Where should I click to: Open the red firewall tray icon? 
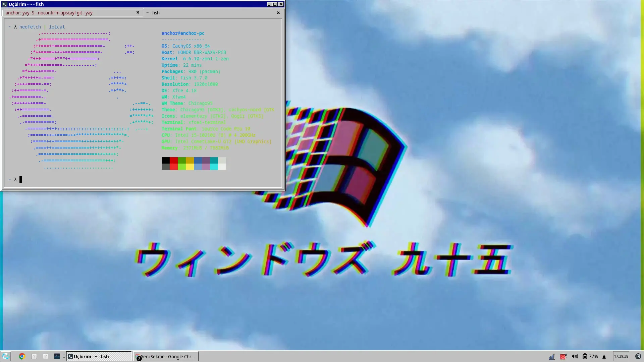click(x=563, y=356)
